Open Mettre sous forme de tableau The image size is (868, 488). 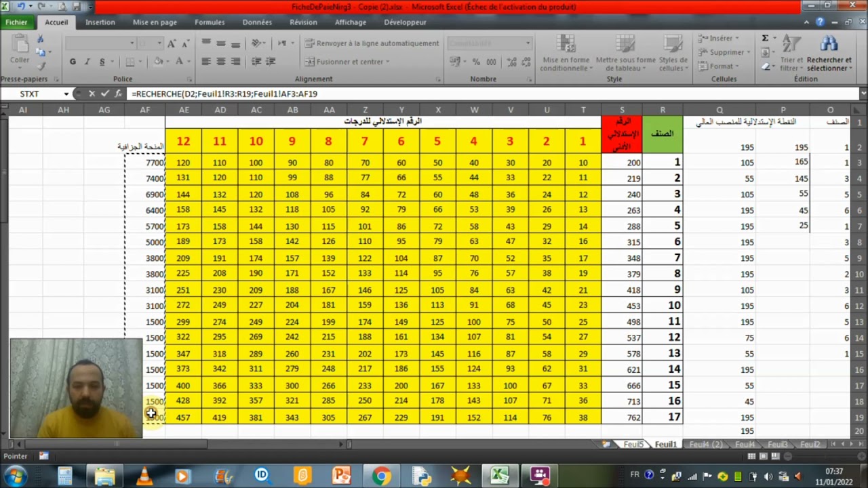(625, 53)
